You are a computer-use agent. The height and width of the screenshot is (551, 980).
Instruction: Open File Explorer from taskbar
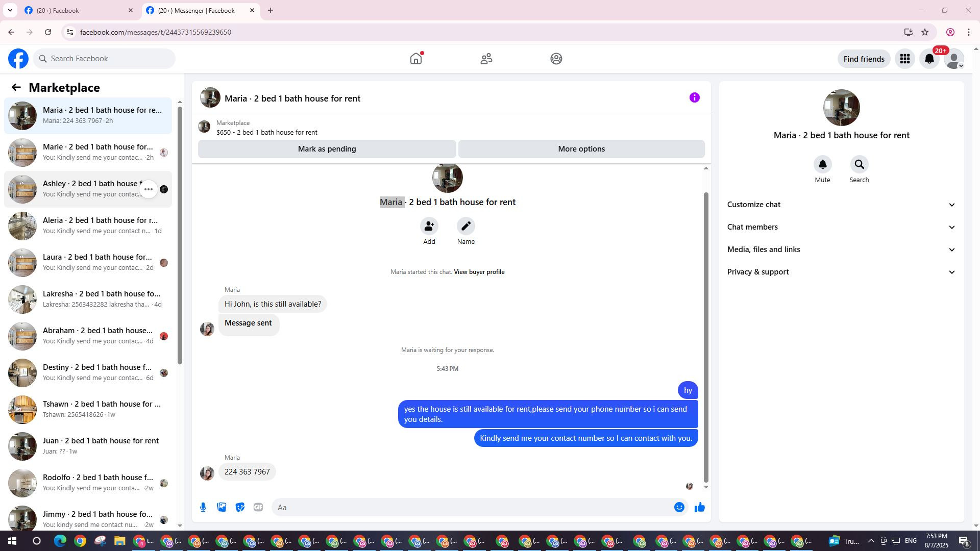pyautogui.click(x=119, y=541)
